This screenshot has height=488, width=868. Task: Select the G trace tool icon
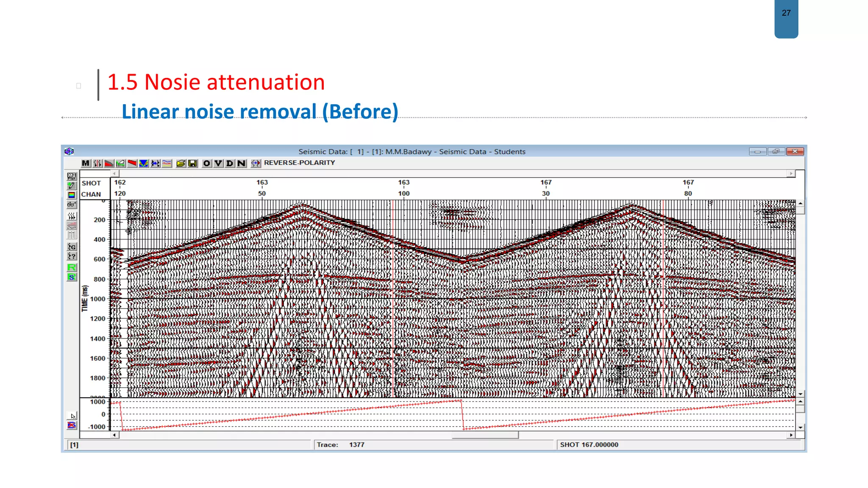click(x=72, y=247)
